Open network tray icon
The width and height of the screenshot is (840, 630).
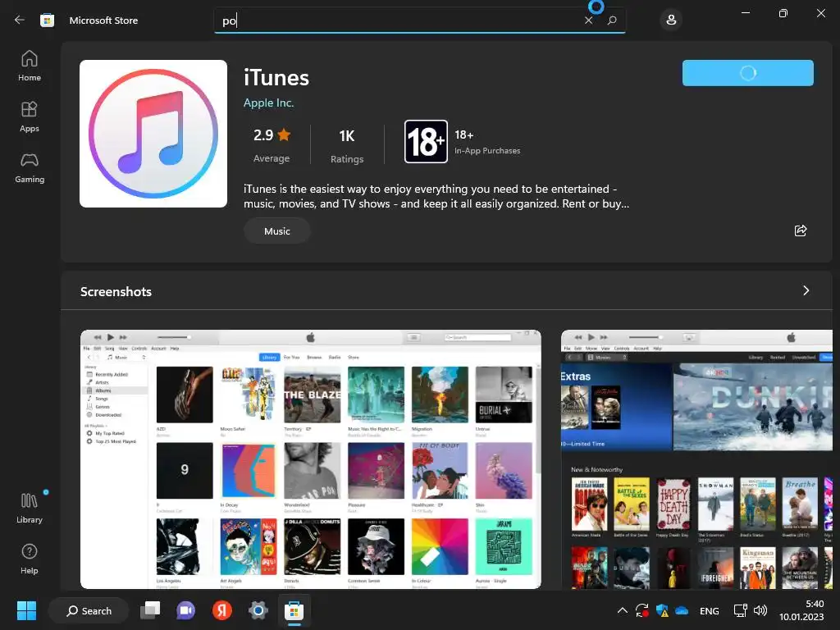741,610
